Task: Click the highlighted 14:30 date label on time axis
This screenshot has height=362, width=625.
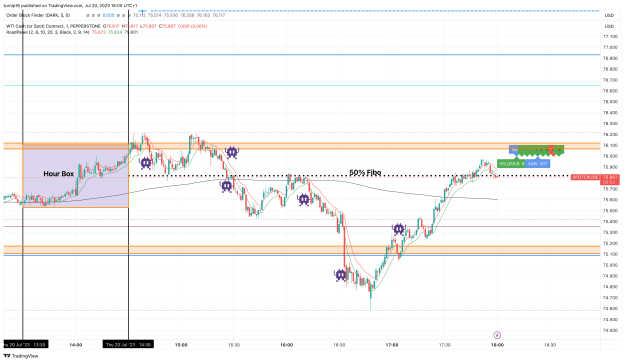Action: (x=128, y=344)
